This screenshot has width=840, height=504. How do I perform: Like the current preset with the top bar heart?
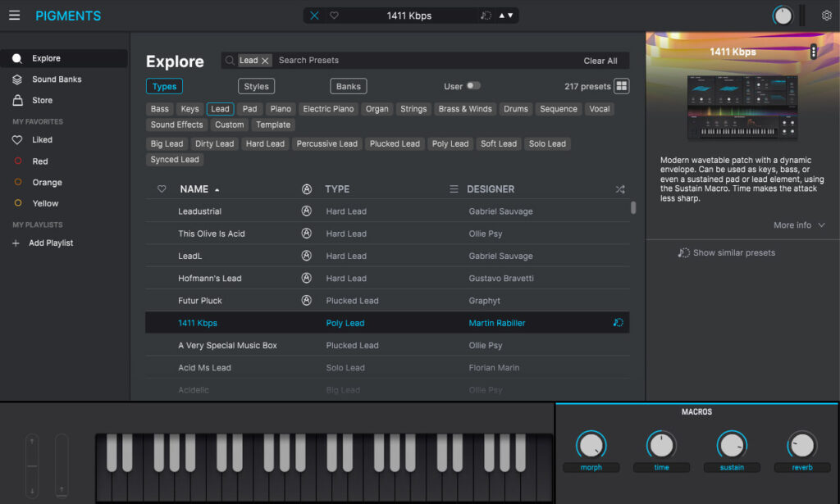click(335, 16)
